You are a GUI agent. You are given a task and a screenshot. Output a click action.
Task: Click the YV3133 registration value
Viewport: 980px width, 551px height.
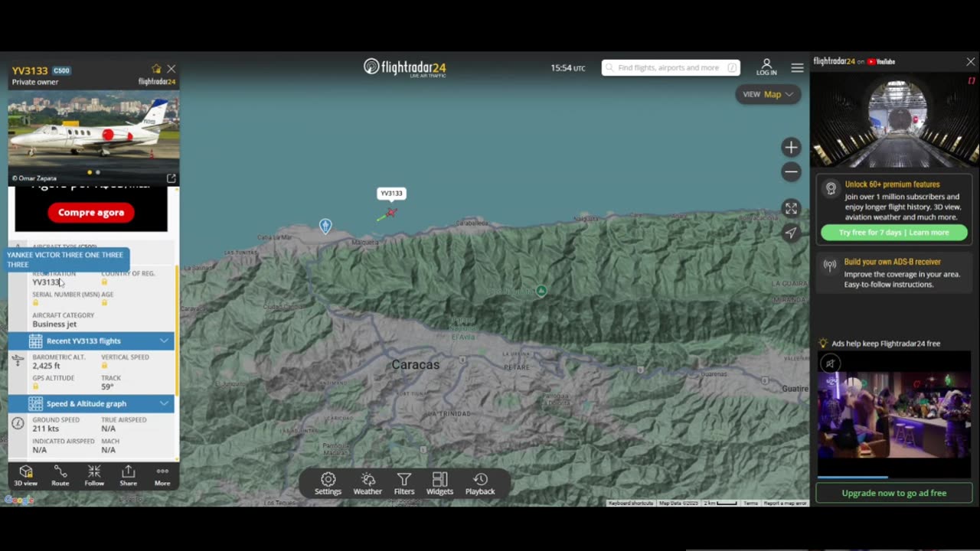pyautogui.click(x=46, y=282)
